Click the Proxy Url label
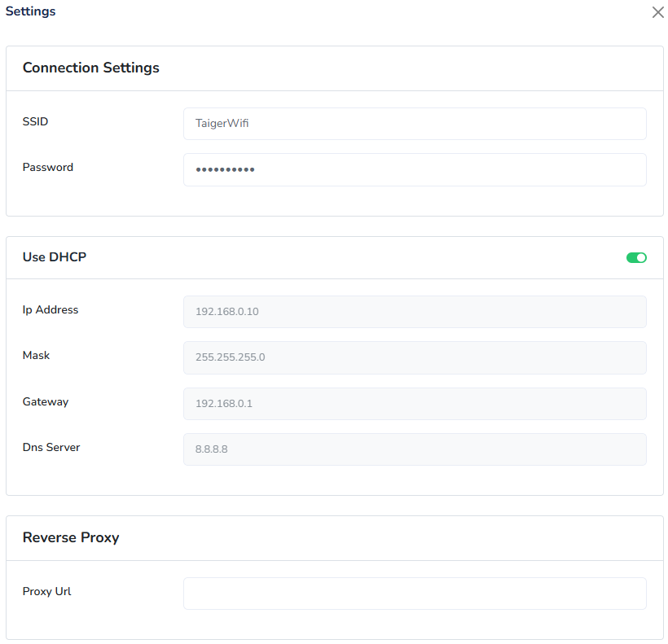The image size is (668, 644). coord(47,591)
